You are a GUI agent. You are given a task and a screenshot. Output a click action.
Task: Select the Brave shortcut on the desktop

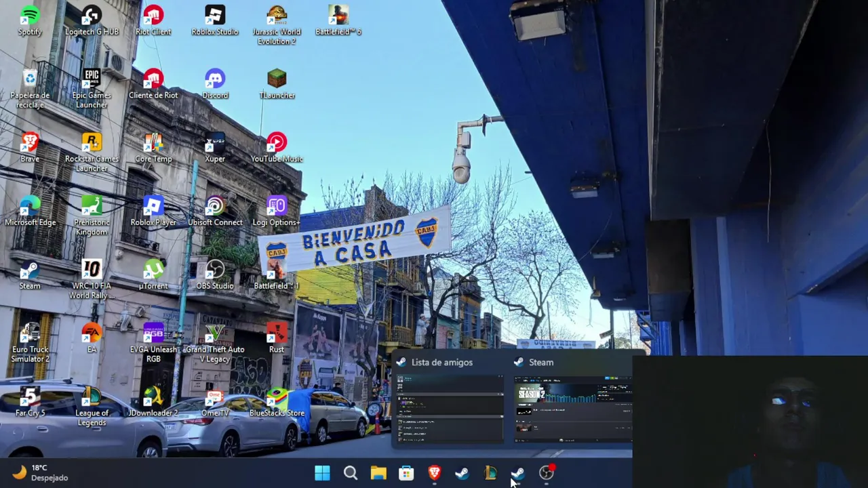30,148
